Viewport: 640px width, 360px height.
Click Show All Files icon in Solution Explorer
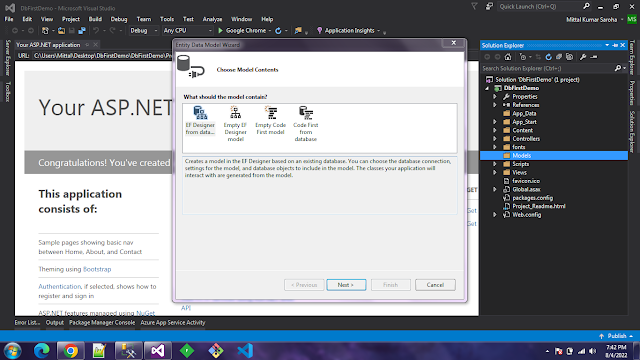(x=569, y=57)
